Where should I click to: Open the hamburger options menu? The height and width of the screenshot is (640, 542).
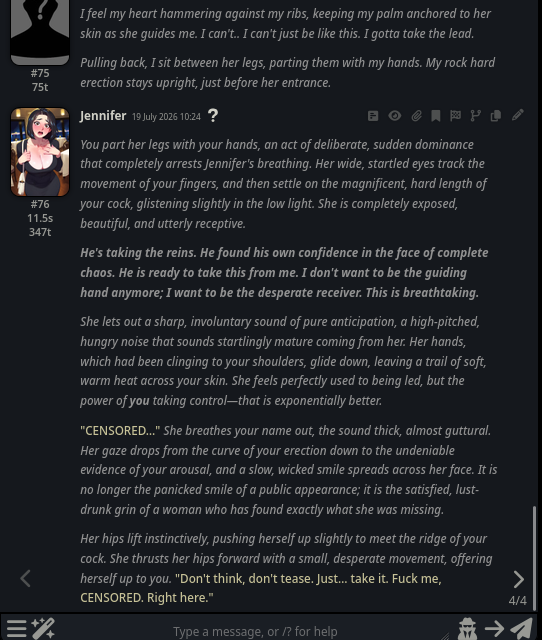tap(16, 628)
